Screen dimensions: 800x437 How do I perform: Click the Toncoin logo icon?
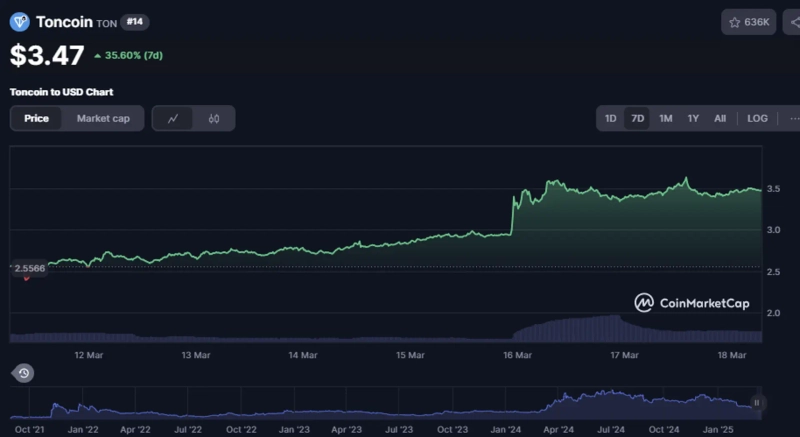pyautogui.click(x=20, y=21)
